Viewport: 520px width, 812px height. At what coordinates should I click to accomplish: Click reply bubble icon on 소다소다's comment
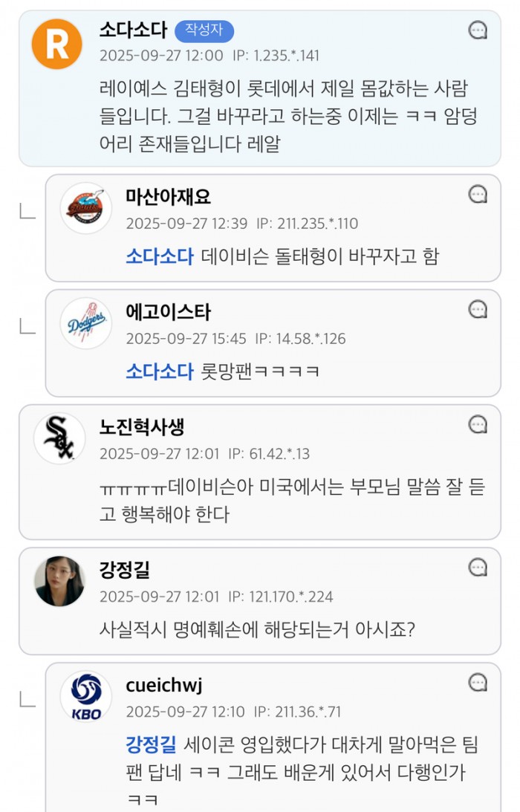(478, 30)
